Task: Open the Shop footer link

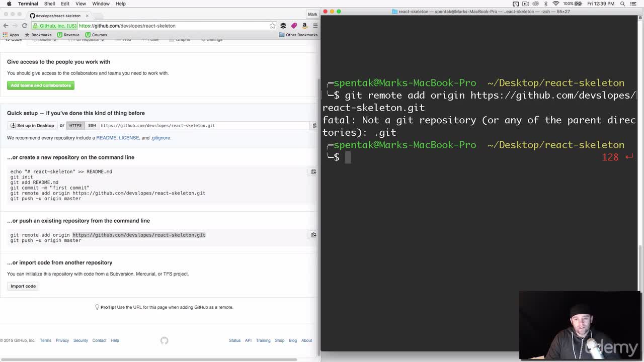Action: coord(279,340)
